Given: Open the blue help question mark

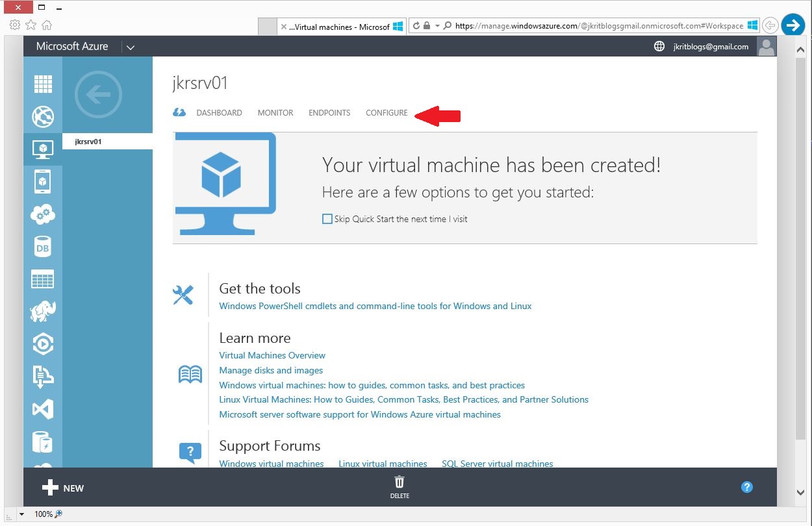Looking at the screenshot, I should click(747, 487).
